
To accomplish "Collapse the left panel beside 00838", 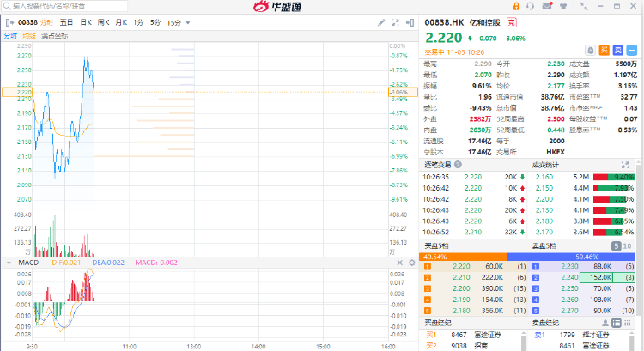I will [x=9, y=21].
